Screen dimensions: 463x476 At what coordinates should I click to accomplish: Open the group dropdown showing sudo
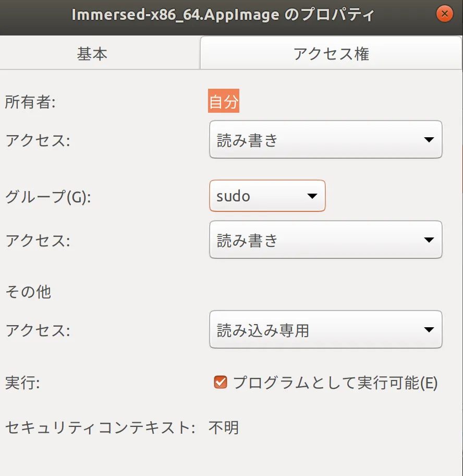pyautogui.click(x=267, y=196)
